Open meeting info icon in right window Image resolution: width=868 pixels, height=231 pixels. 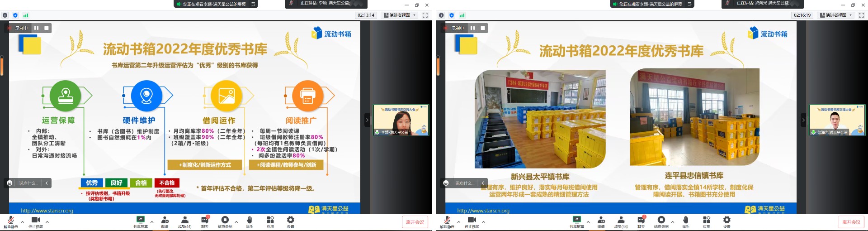click(441, 15)
